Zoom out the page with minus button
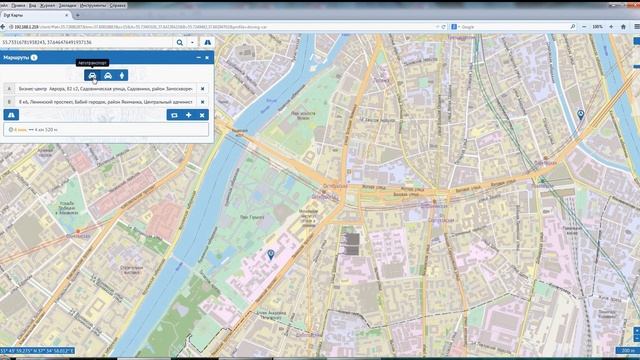640x360 pixels. pyautogui.click(x=584, y=27)
